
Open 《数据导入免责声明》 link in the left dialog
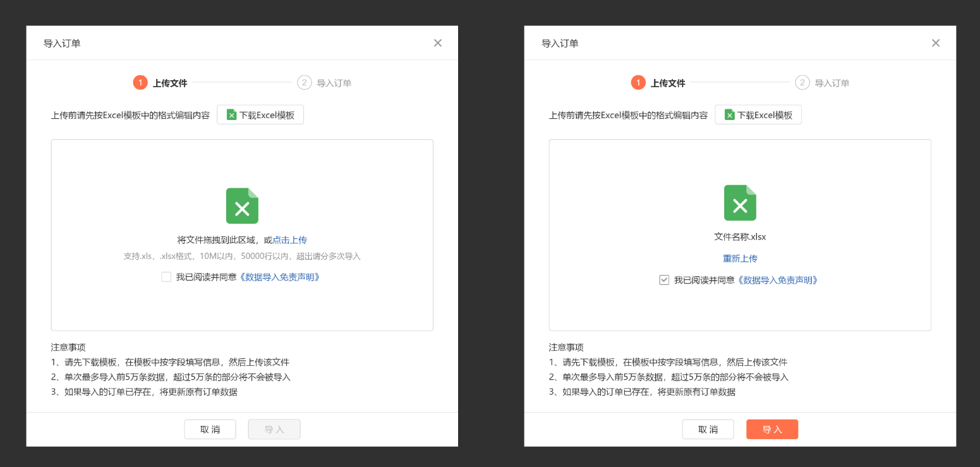[280, 277]
